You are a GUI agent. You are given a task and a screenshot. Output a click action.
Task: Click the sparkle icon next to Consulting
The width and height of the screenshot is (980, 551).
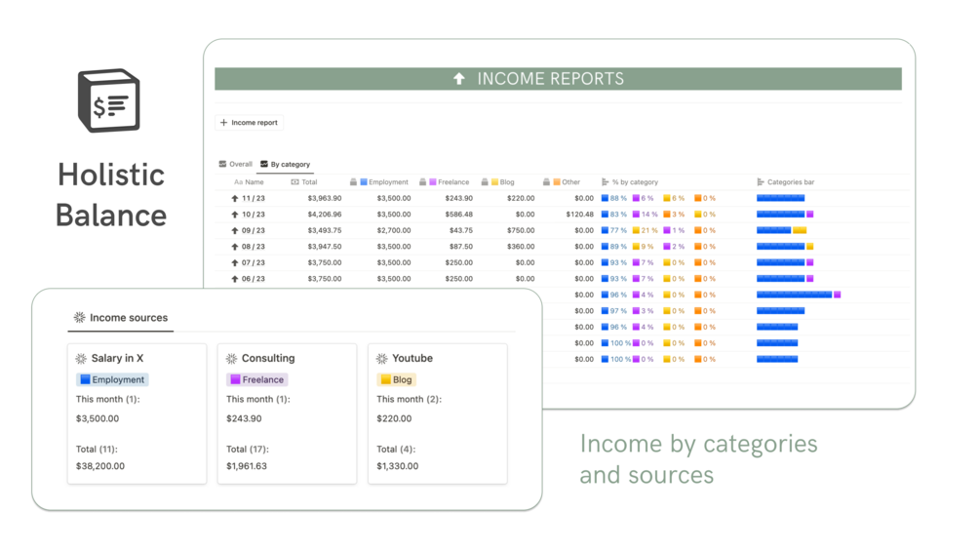click(232, 359)
